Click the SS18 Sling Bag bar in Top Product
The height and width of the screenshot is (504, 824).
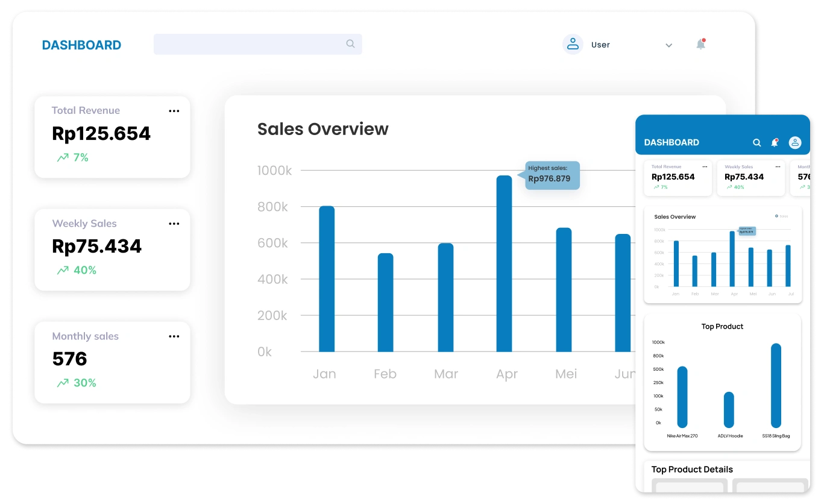pyautogui.click(x=776, y=386)
